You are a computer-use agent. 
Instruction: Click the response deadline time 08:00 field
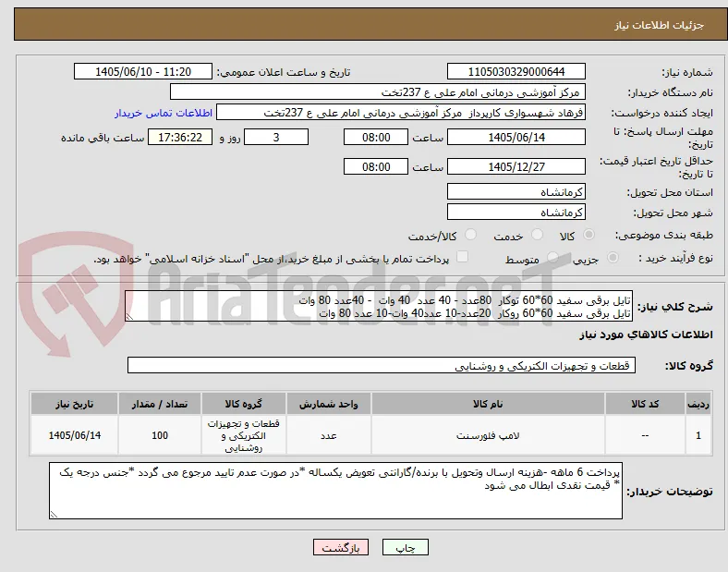click(x=376, y=137)
